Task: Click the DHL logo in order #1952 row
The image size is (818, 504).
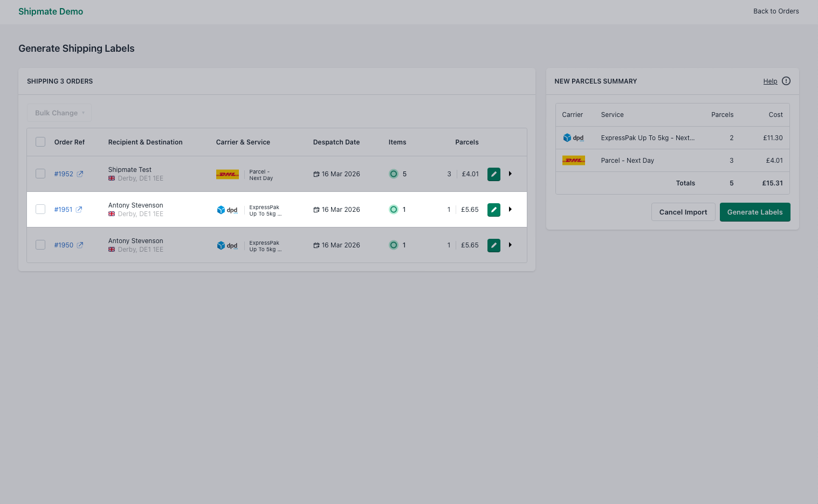Action: click(x=227, y=174)
